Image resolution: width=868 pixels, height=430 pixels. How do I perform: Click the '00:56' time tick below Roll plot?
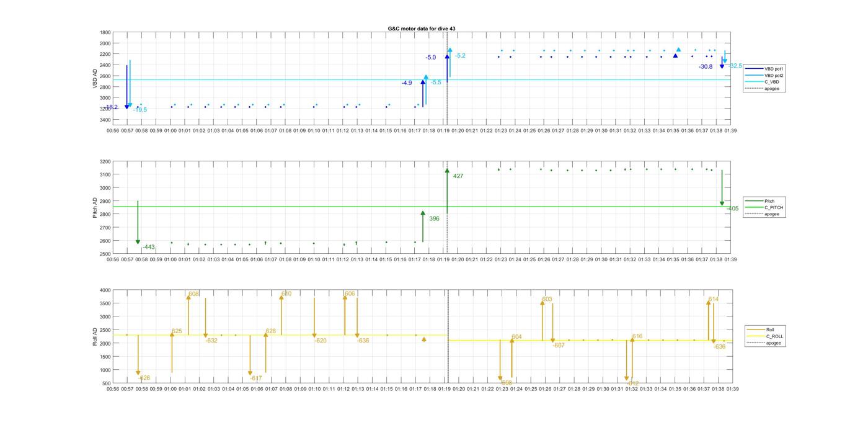click(113, 389)
